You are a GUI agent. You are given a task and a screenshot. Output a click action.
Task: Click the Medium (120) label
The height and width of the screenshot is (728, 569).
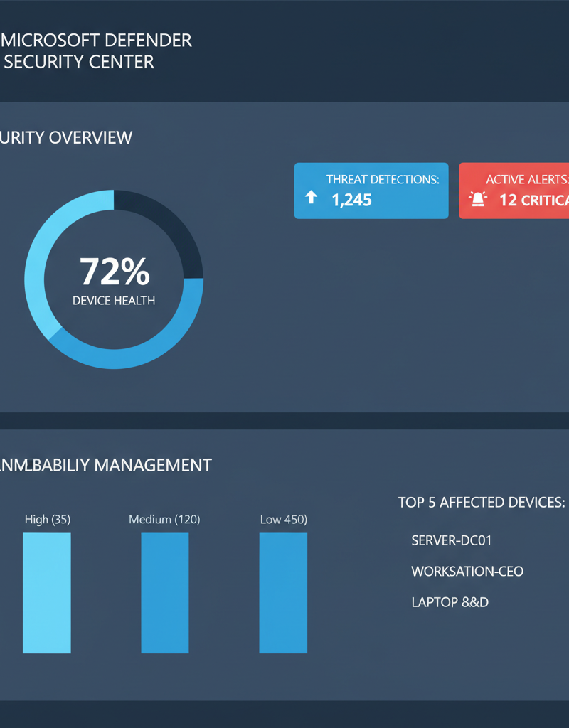click(164, 519)
